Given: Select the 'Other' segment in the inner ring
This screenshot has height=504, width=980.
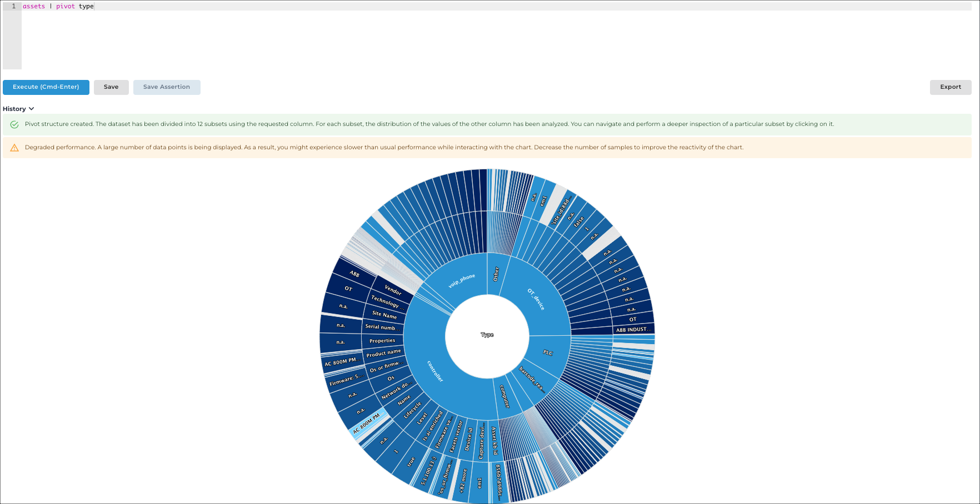Looking at the screenshot, I should (x=496, y=274).
